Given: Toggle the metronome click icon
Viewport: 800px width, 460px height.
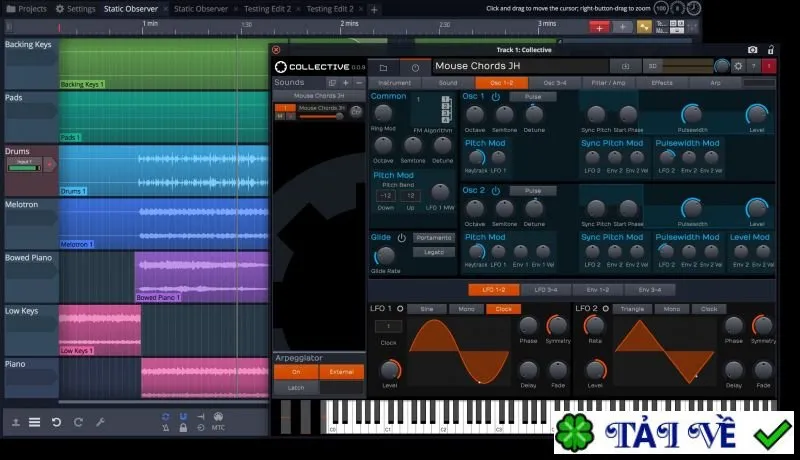Looking at the screenshot, I should [165, 428].
